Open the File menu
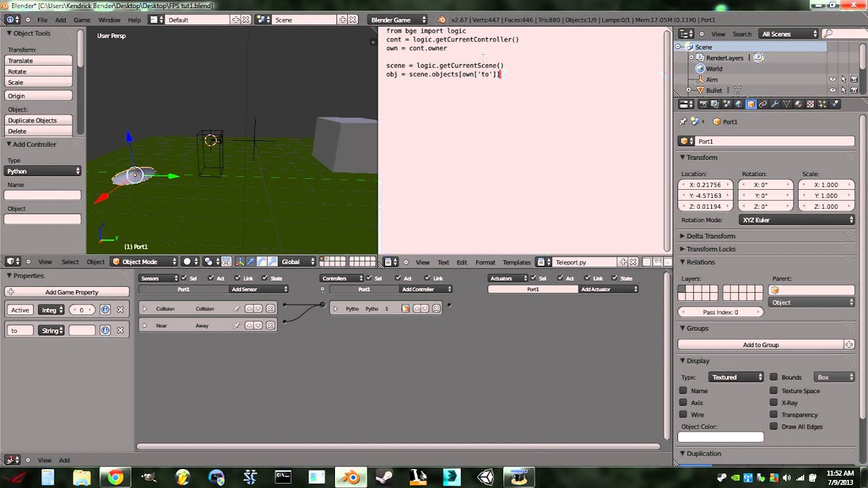868x488 pixels. tap(42, 20)
